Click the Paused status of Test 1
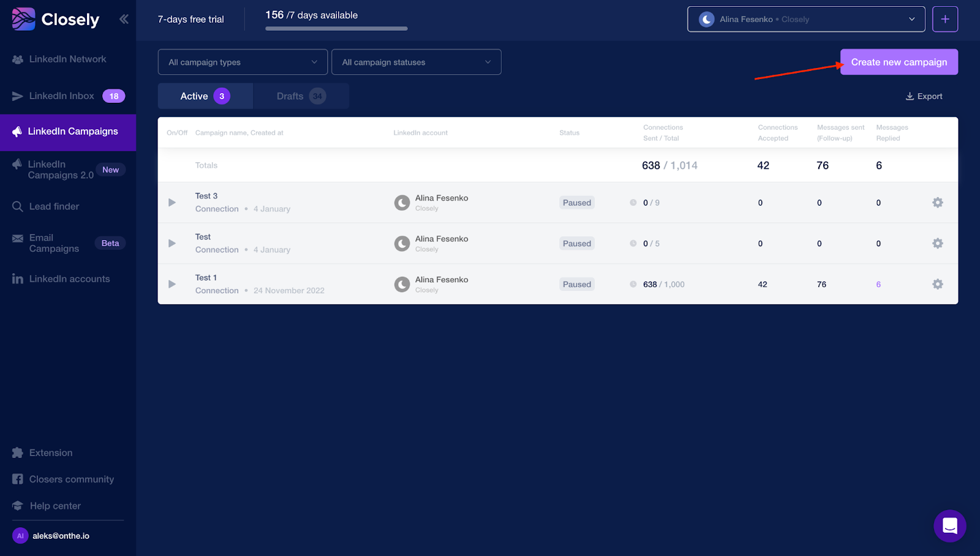This screenshot has width=980, height=556. (577, 284)
